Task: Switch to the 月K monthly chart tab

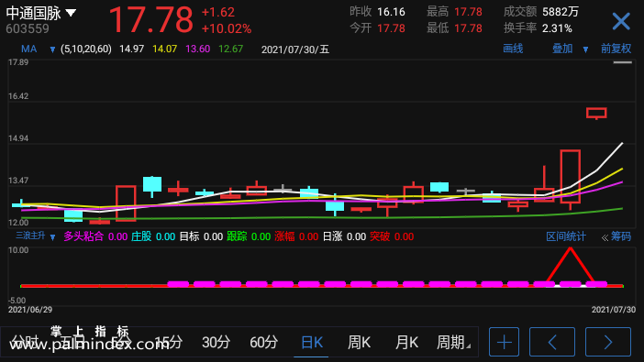Action: point(406,343)
